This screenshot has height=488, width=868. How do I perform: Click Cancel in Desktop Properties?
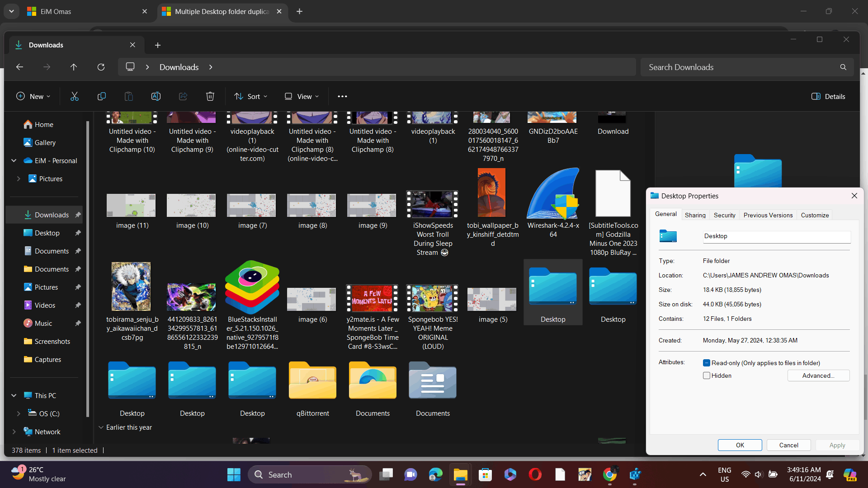point(788,445)
